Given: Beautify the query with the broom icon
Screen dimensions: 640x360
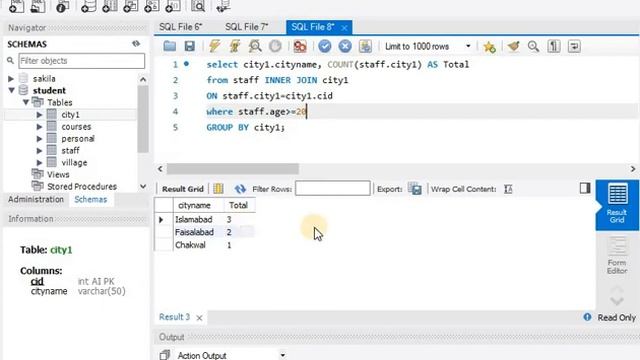Looking at the screenshot, I should (513, 46).
